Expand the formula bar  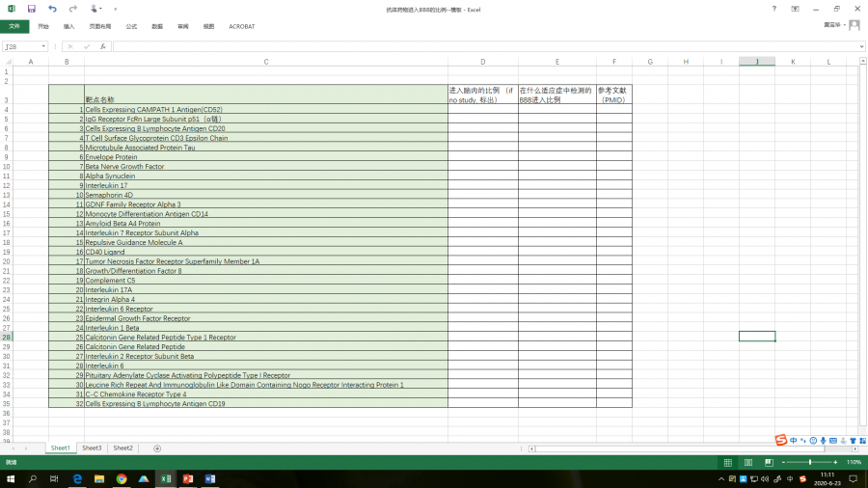(x=861, y=46)
